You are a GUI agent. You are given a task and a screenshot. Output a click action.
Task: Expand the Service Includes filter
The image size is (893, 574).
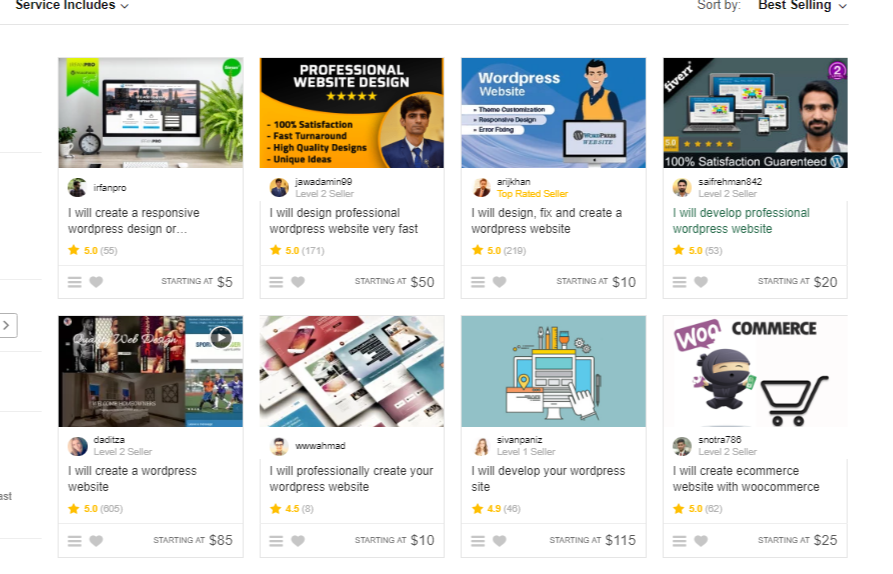(72, 6)
